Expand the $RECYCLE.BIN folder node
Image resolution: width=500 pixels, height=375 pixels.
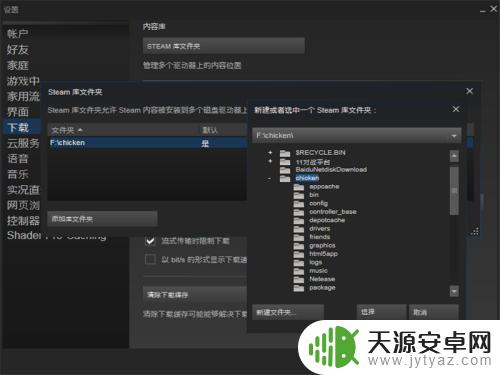coord(270,152)
